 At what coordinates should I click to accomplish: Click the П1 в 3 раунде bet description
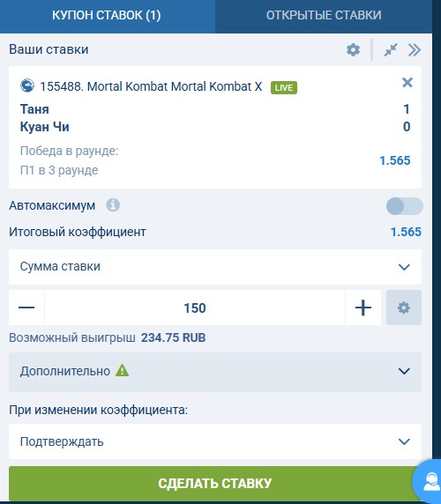coord(59,170)
